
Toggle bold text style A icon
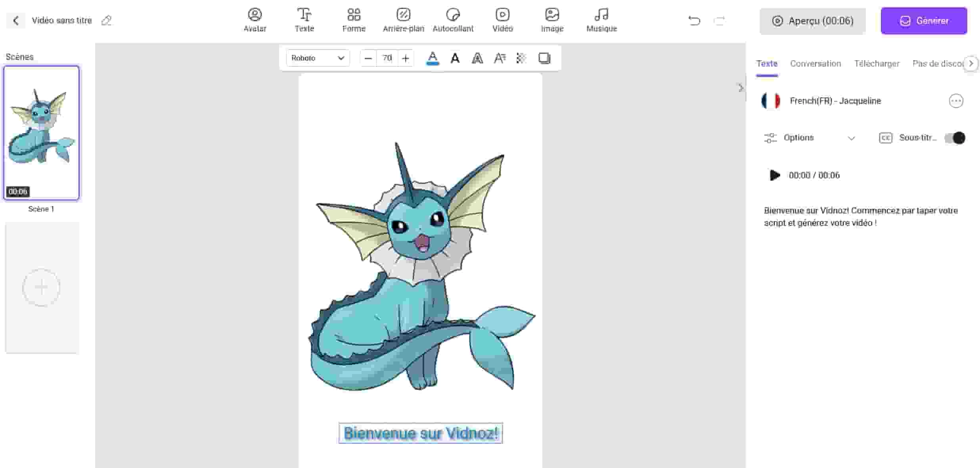455,58
